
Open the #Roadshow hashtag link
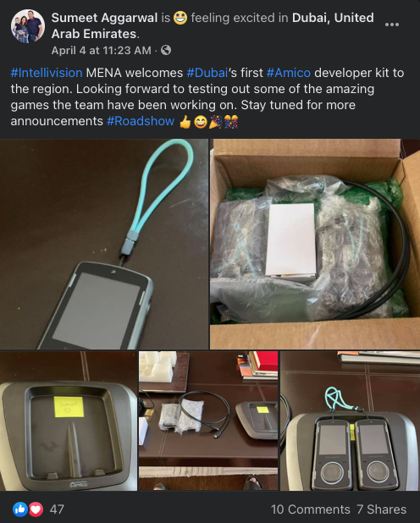(141, 121)
